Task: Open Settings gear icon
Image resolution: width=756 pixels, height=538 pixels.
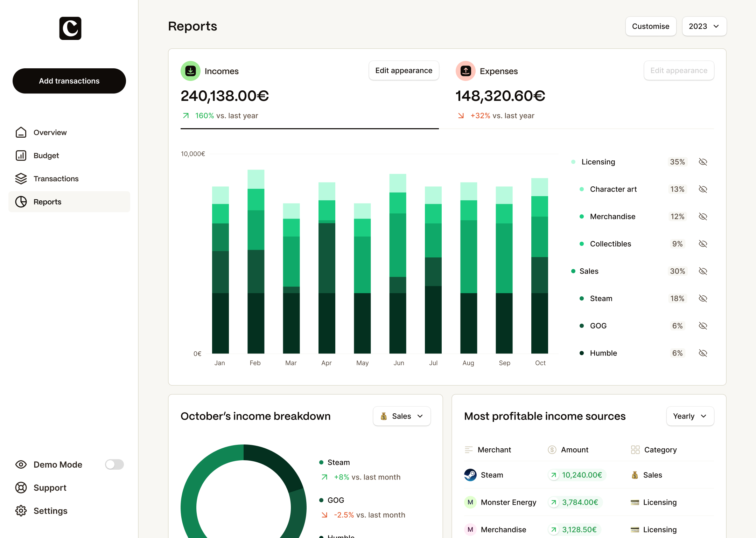Action: 21,511
